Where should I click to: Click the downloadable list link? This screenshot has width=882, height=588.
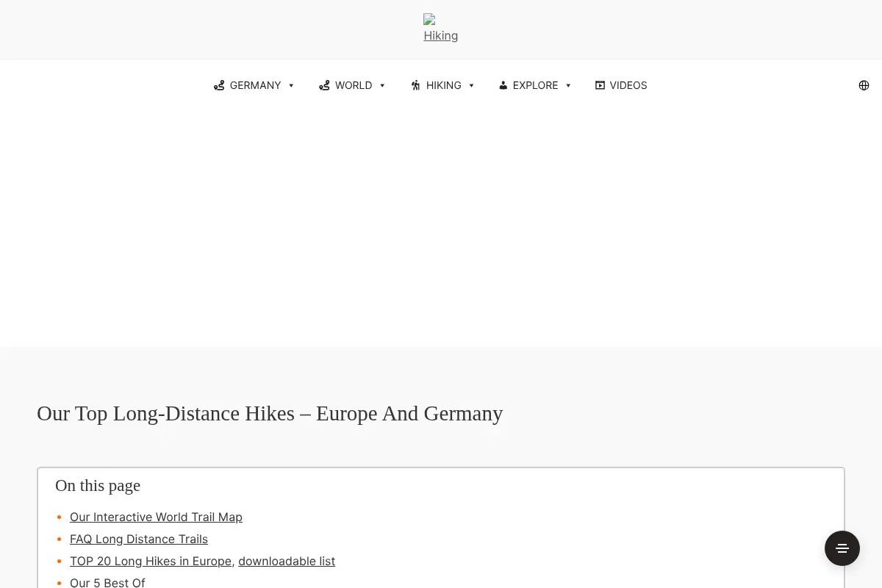click(287, 561)
